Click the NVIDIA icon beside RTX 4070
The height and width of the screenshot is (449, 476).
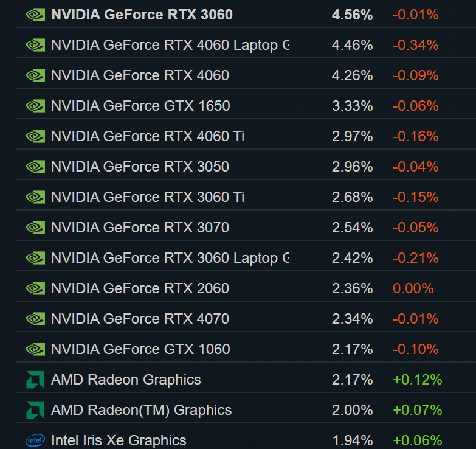[x=35, y=319]
